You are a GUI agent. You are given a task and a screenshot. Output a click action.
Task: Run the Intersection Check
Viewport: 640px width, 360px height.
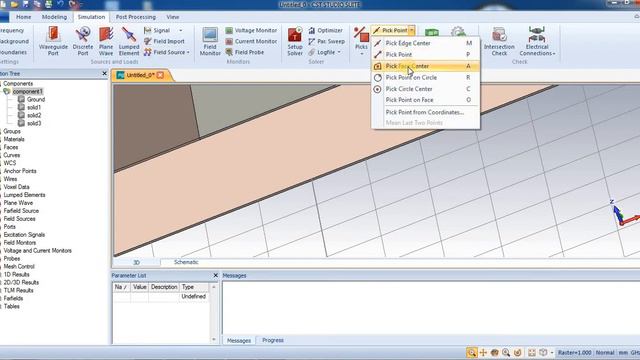(499, 41)
